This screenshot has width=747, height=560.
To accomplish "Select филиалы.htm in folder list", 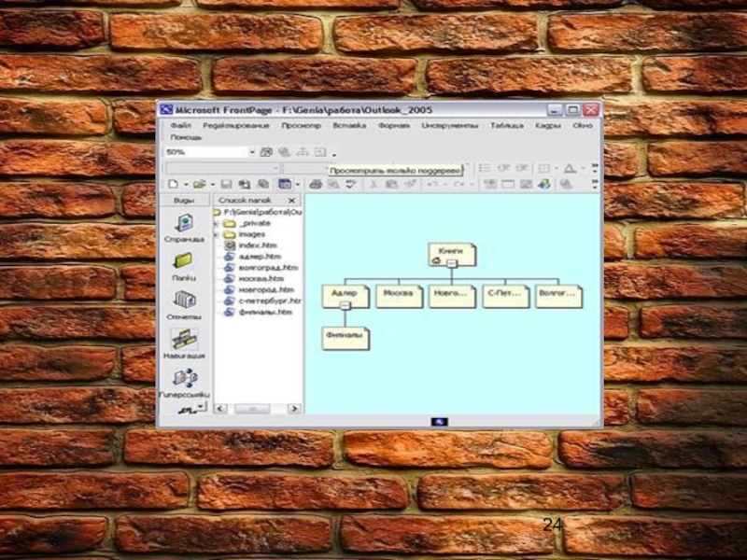I will (x=265, y=313).
